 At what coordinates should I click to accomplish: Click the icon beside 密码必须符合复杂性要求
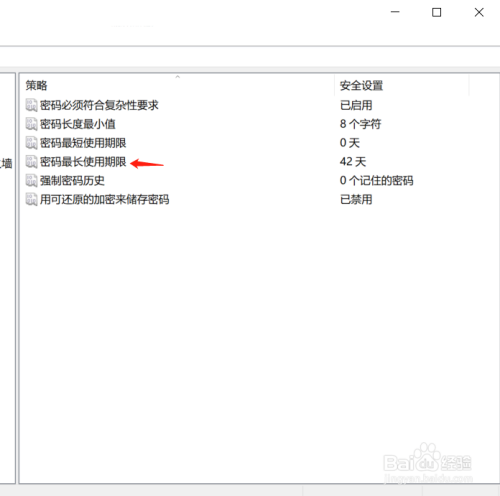coord(31,105)
